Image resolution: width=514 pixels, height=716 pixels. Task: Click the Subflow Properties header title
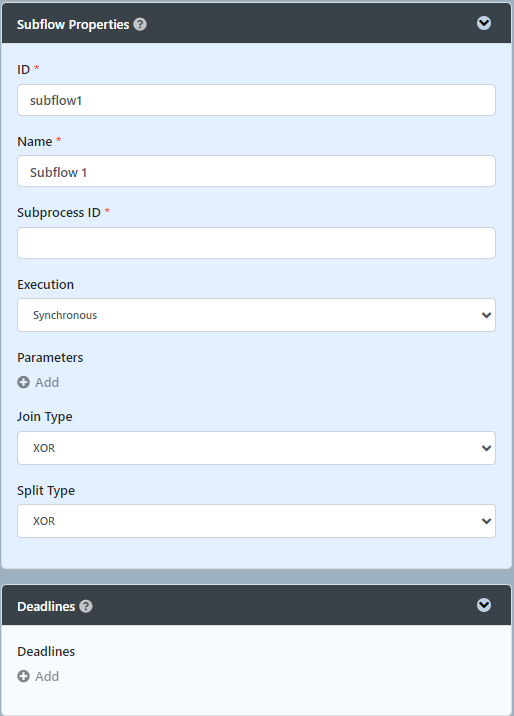(73, 25)
